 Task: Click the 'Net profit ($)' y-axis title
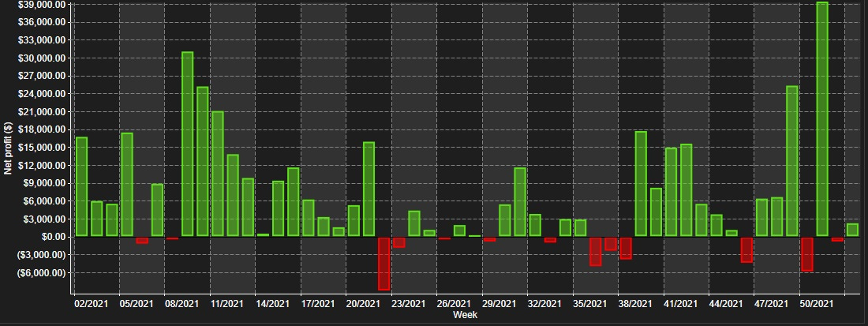point(8,148)
